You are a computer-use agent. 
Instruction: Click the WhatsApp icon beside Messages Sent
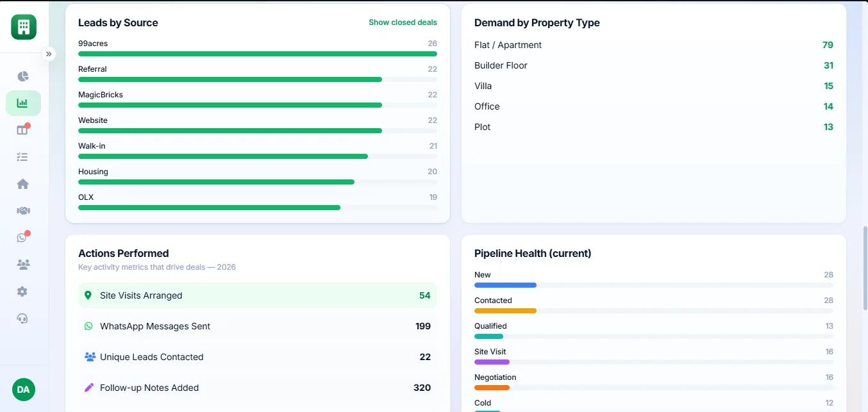[x=88, y=326]
